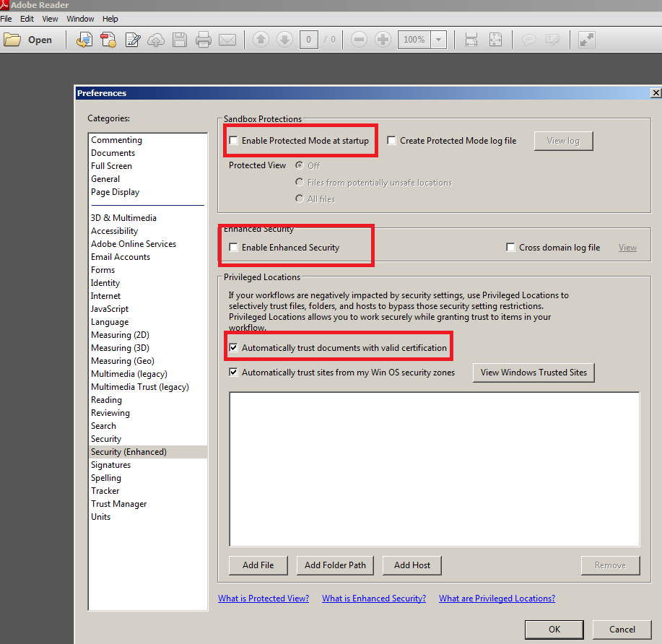Toggle Enable Enhanced Security checkbox
This screenshot has height=644, width=662.
pos(233,247)
